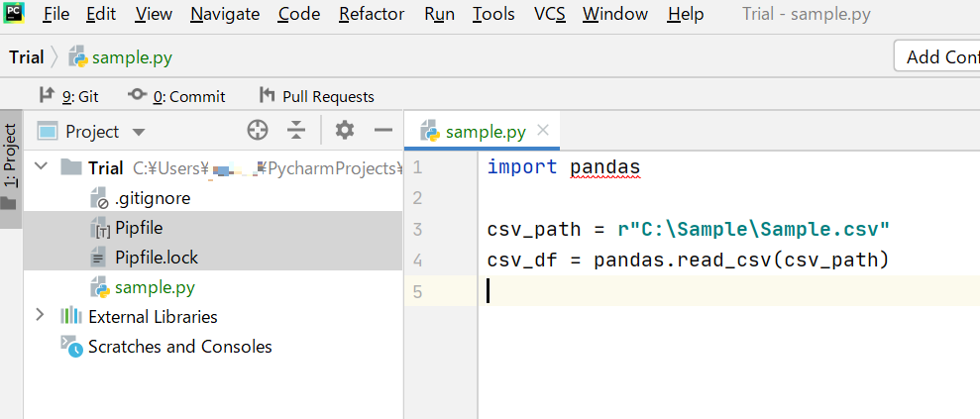Click the External Libraries bar-chart icon

(x=71, y=316)
